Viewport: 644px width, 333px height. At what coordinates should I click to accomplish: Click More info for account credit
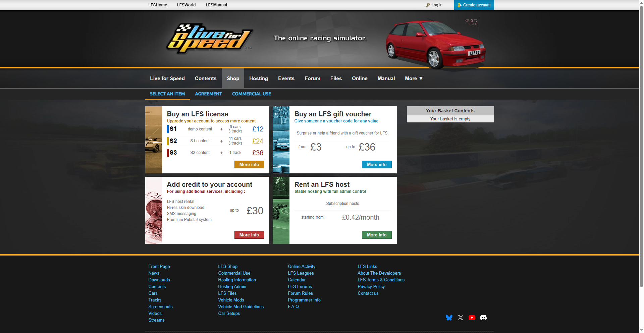pos(249,235)
